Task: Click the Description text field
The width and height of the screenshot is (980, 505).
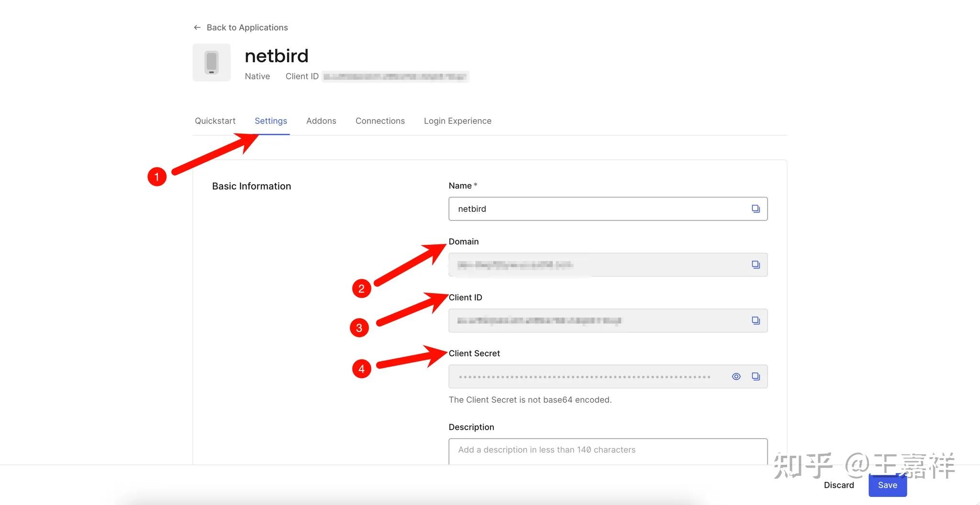Action: pyautogui.click(x=574, y=450)
